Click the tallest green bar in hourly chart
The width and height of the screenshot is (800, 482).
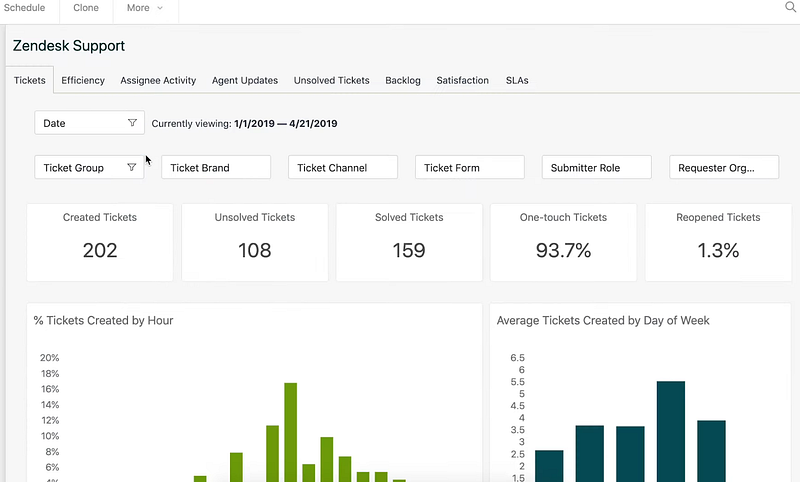click(290, 430)
